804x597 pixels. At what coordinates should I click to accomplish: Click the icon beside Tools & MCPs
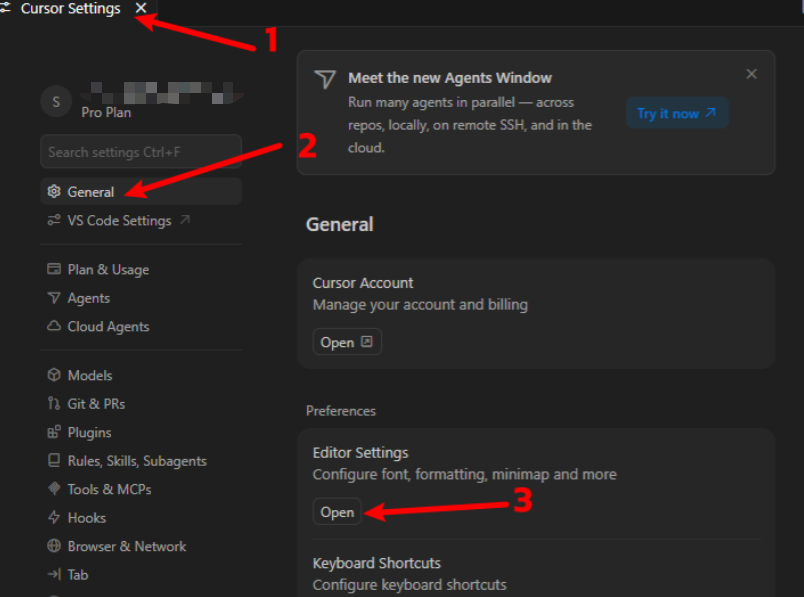tap(54, 488)
